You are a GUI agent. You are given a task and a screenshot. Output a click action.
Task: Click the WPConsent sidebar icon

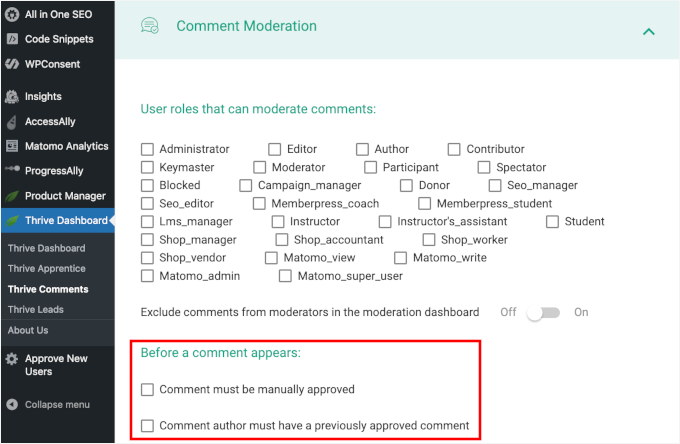(12, 64)
